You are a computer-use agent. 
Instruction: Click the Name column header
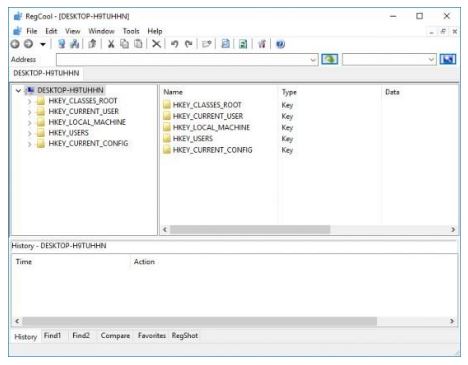(173, 92)
